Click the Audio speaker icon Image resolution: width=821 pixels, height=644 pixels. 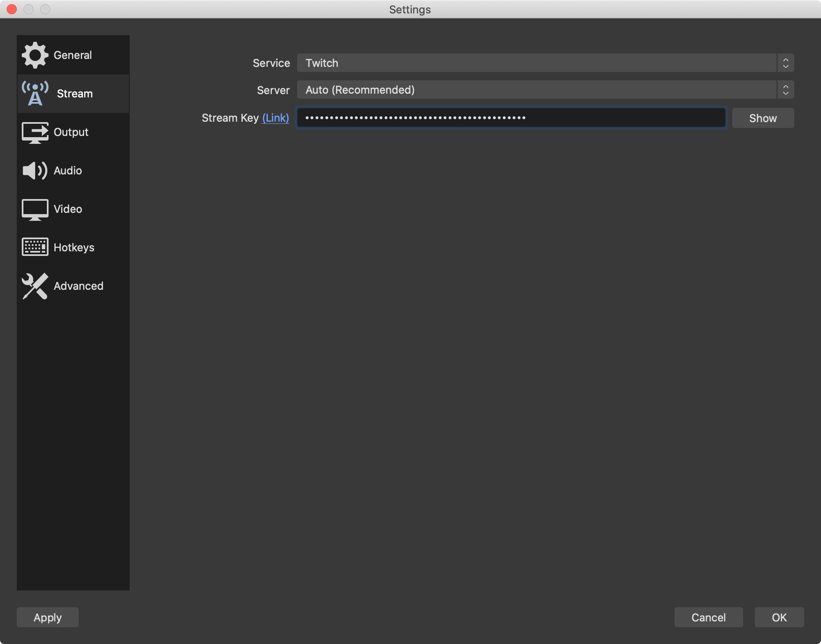coord(35,171)
